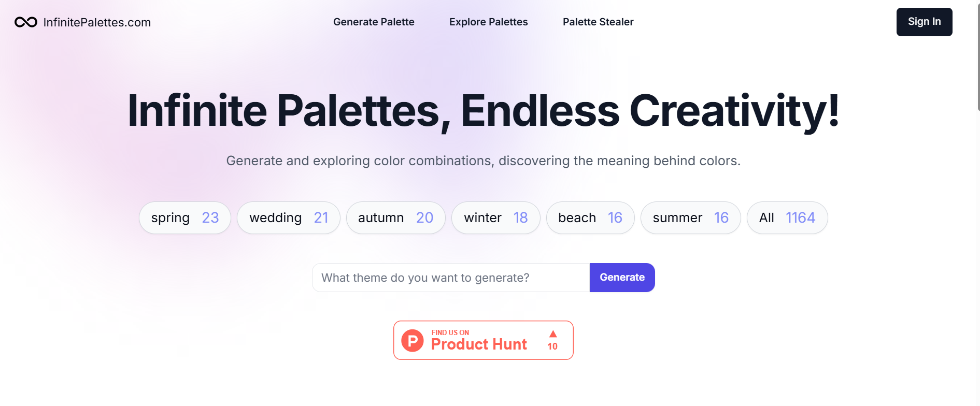Click the Sign In button
The height and width of the screenshot is (406, 980).
click(925, 22)
